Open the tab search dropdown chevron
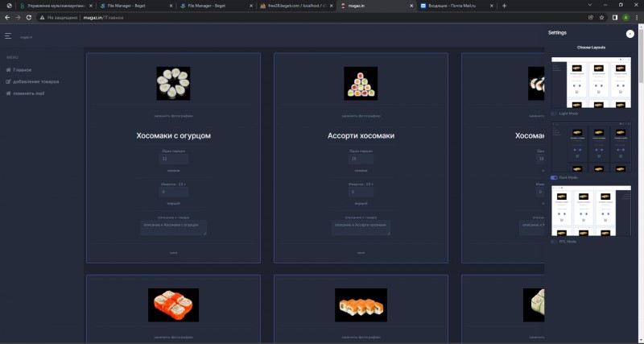The width and height of the screenshot is (644, 344). pos(590,6)
